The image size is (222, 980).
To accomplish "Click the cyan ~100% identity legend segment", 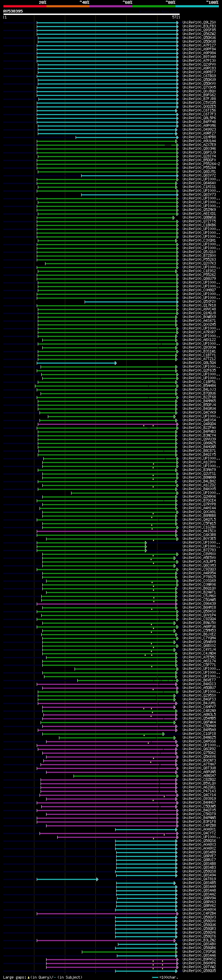I will click(197, 6).
